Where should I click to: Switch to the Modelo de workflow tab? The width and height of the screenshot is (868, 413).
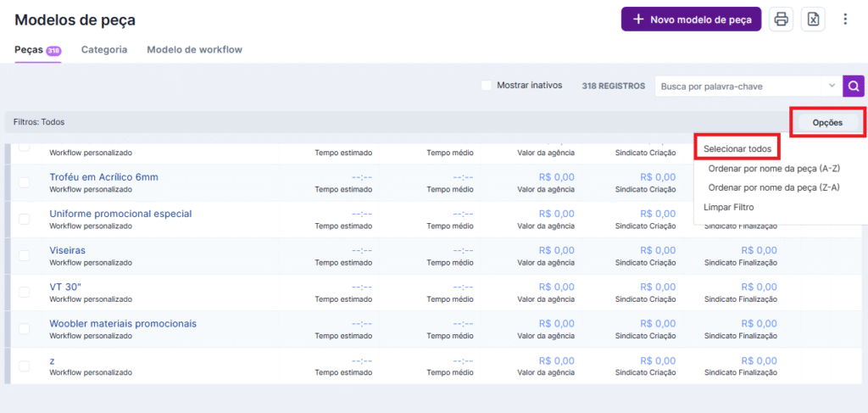194,50
